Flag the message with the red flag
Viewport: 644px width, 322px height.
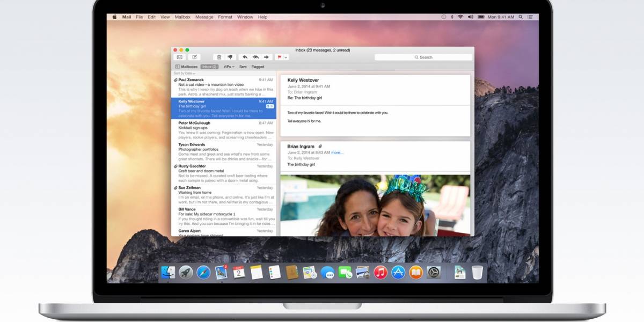(x=279, y=57)
